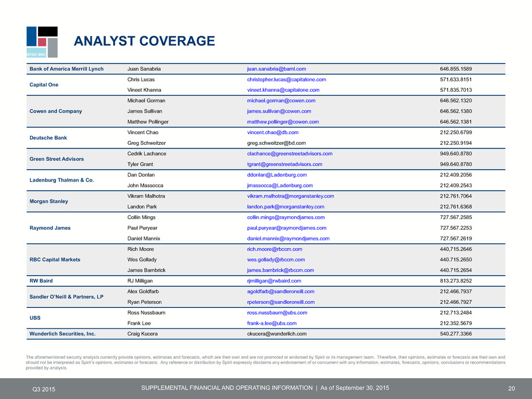Select analyst name Chris Lucas
This screenshot has height=399, width=532.
141,79
